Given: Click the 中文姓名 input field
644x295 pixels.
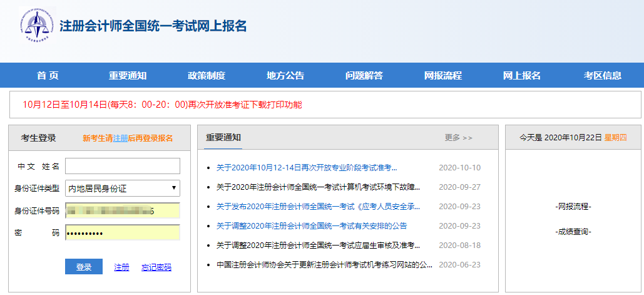Looking at the screenshot, I should point(123,166).
